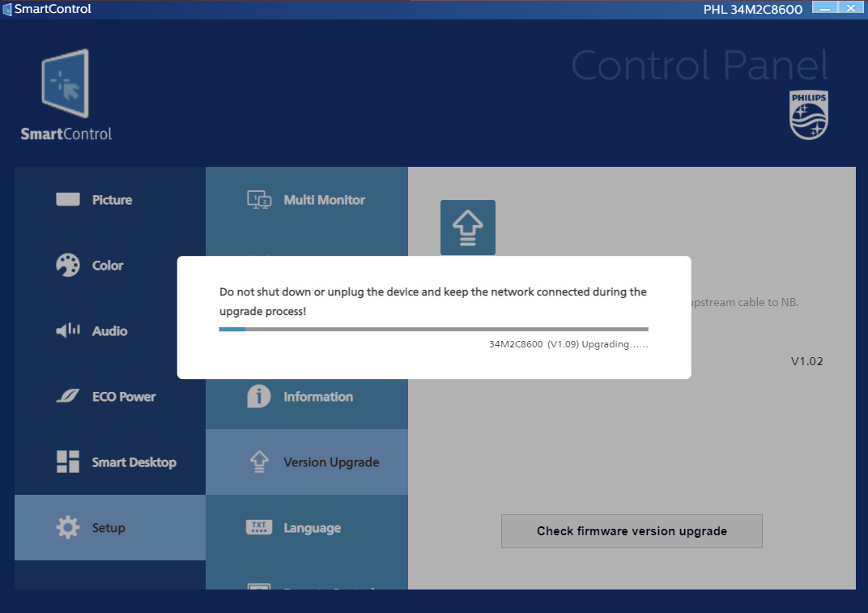Minimize the SmartControl window
Viewport: 868px width, 613px height.
point(825,8)
